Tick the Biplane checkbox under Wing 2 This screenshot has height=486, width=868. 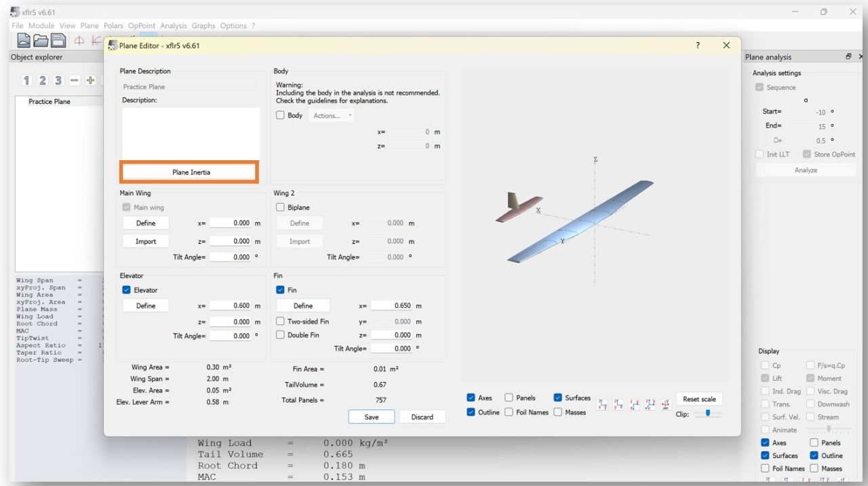point(280,208)
